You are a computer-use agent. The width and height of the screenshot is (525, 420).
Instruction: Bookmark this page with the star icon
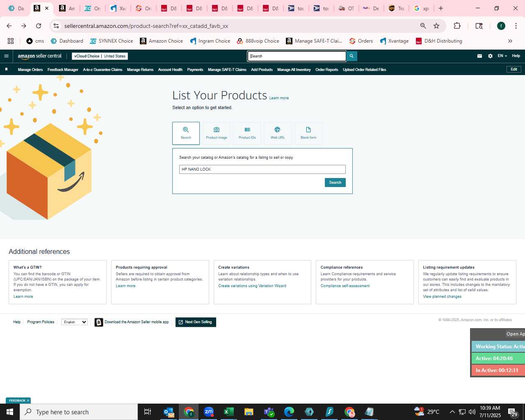coord(436,26)
